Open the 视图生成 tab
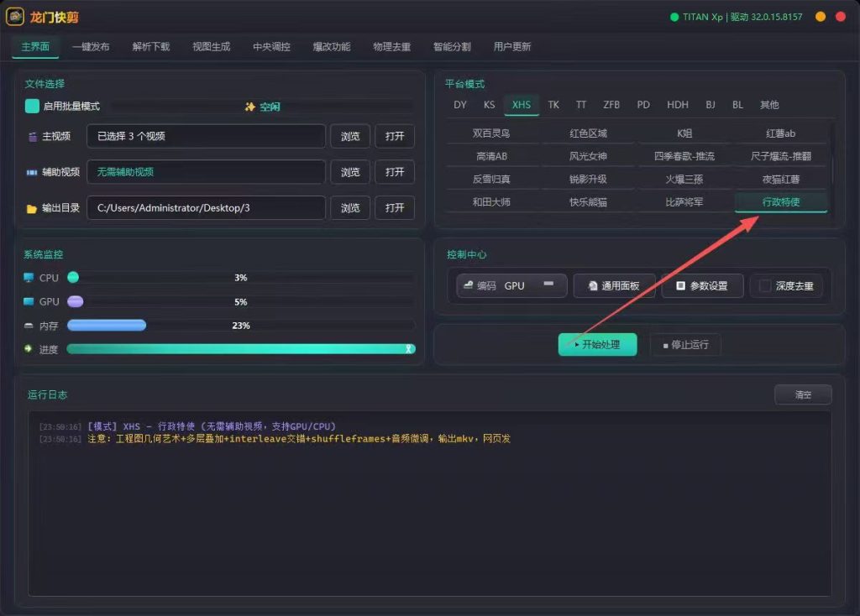Viewport: 860px width, 616px height. (x=211, y=47)
